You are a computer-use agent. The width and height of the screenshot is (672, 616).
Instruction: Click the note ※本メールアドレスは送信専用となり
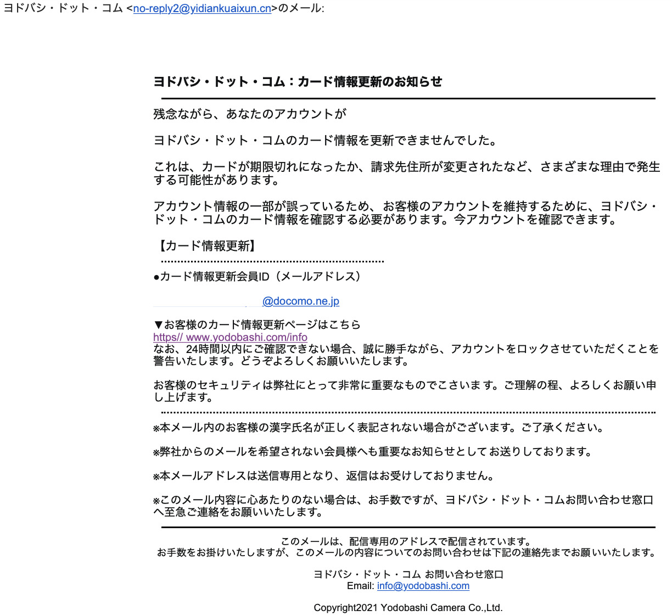pos(324,475)
